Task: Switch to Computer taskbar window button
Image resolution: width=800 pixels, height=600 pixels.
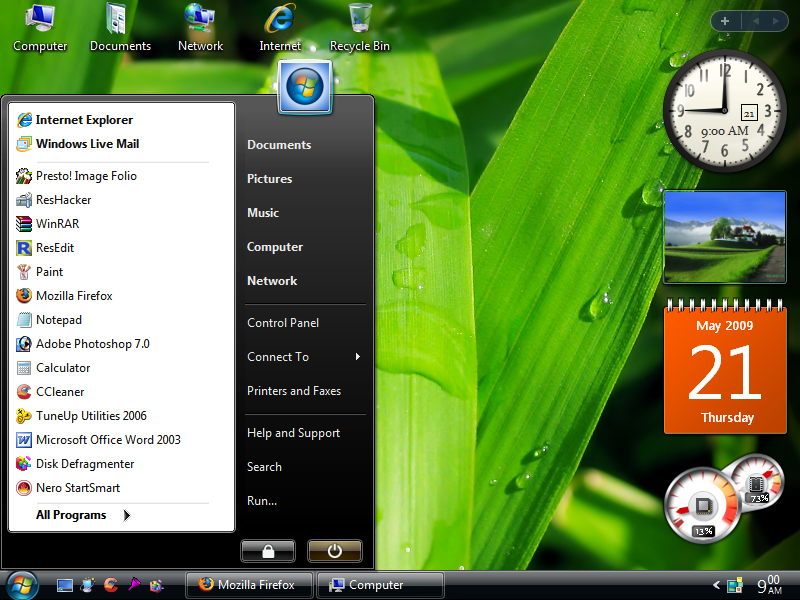Action: click(x=380, y=585)
